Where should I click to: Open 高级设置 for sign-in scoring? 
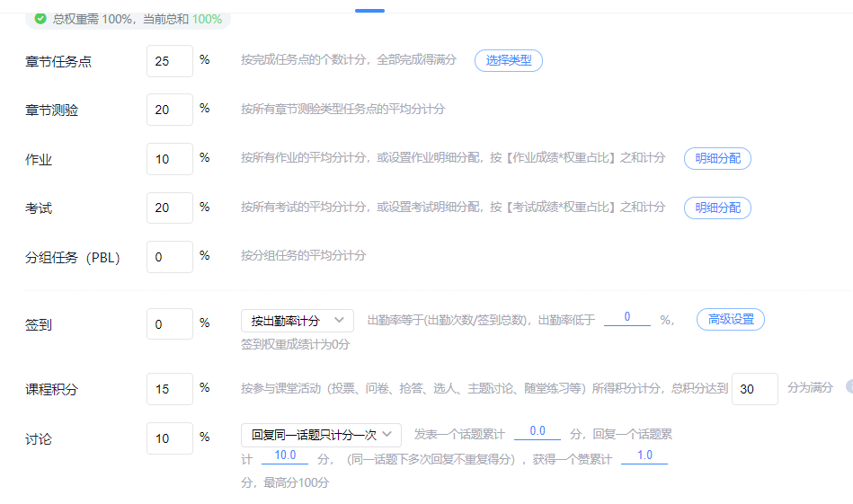(730, 320)
